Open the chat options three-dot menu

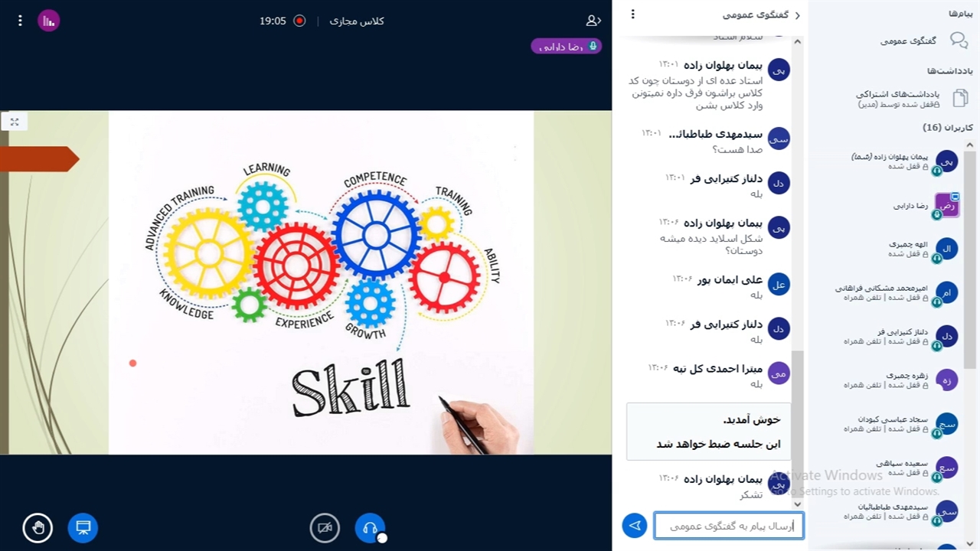point(632,15)
